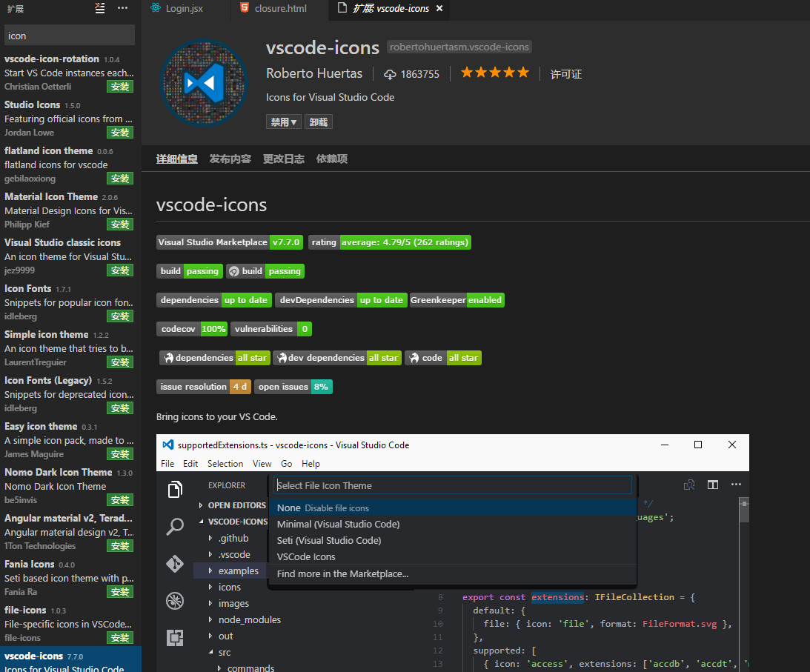Image resolution: width=810 pixels, height=672 pixels.
Task: Click the split editor icon in embedded screenshot
Action: point(713,485)
